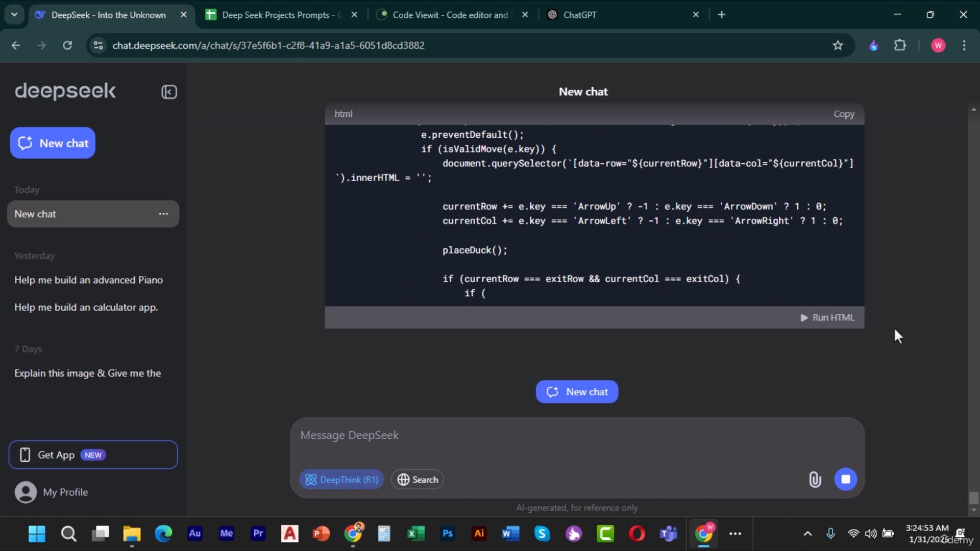
Task: Switch to Code Viewit tab
Action: click(449, 15)
